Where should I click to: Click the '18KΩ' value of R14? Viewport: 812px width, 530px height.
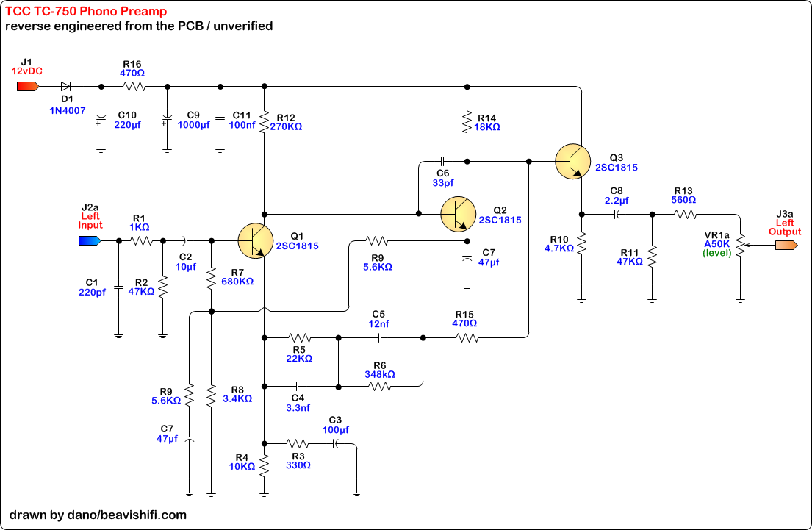[486, 127]
